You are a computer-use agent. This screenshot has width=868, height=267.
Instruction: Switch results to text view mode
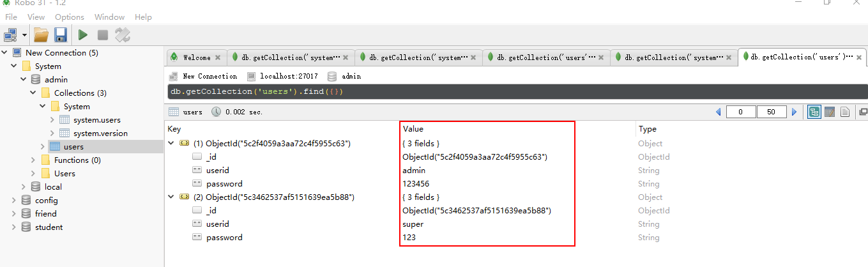pyautogui.click(x=845, y=112)
